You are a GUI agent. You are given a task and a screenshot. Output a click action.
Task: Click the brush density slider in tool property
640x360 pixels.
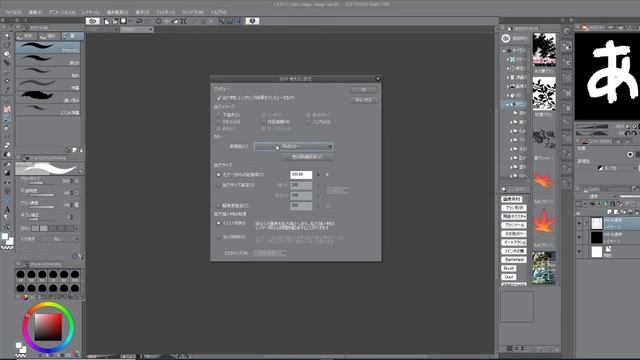click(x=41, y=207)
